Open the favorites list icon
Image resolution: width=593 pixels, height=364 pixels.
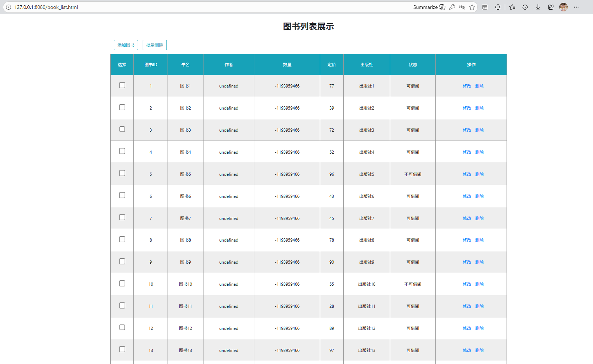click(512, 7)
